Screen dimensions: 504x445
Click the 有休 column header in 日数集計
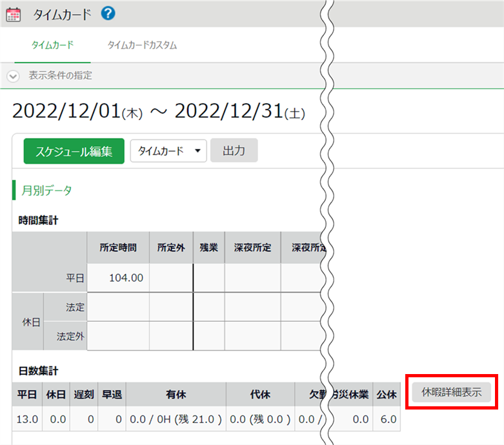(176, 394)
